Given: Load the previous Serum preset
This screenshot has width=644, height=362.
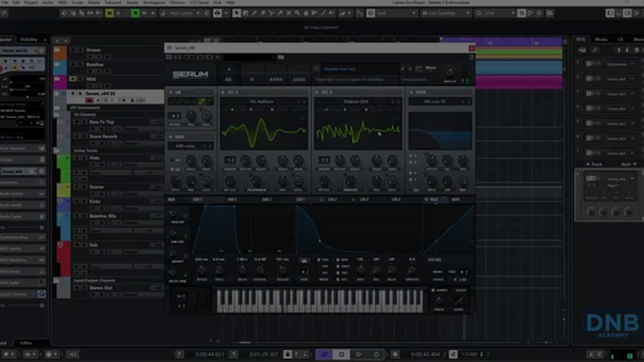Looking at the screenshot, I should [403, 68].
